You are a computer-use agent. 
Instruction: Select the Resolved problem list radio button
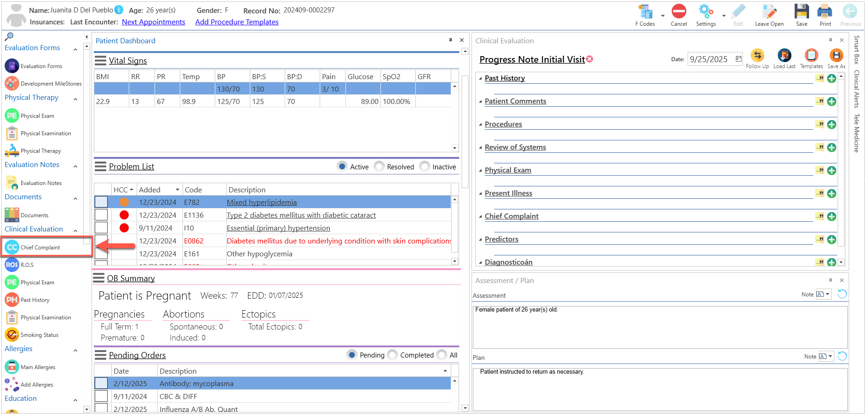coord(379,166)
